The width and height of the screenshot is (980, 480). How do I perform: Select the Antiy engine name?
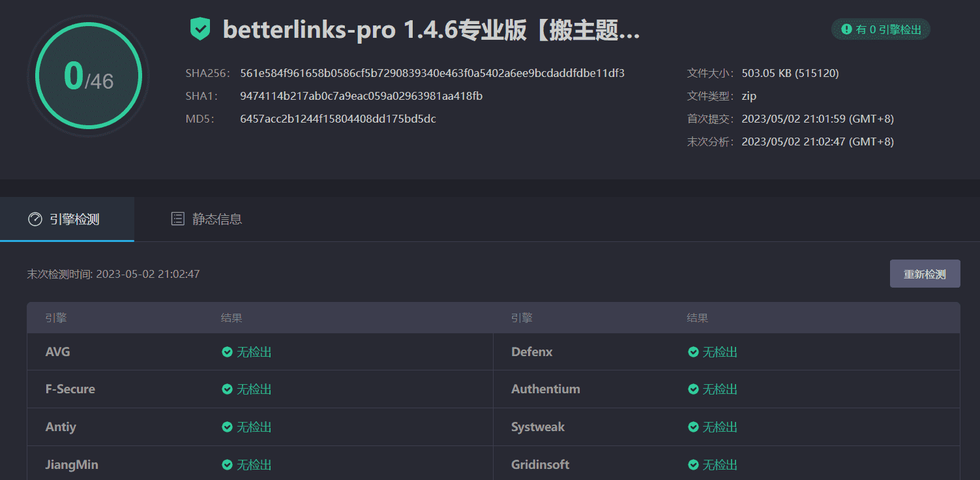(x=61, y=427)
